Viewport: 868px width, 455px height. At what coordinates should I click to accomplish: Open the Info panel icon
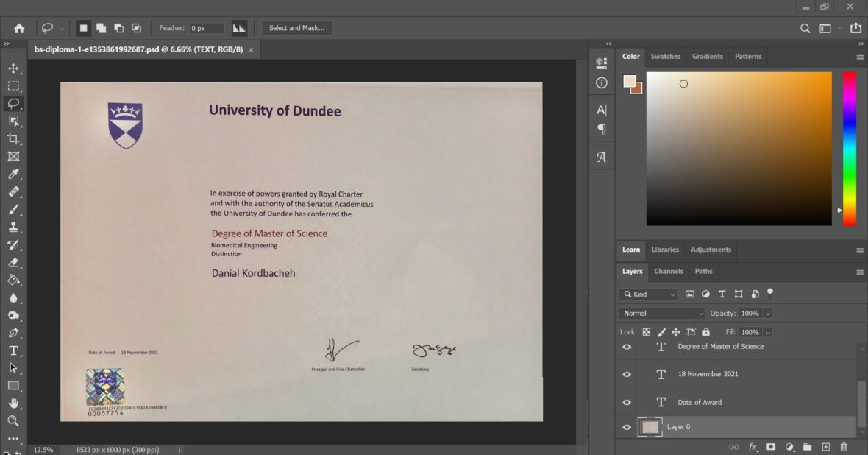(601, 82)
